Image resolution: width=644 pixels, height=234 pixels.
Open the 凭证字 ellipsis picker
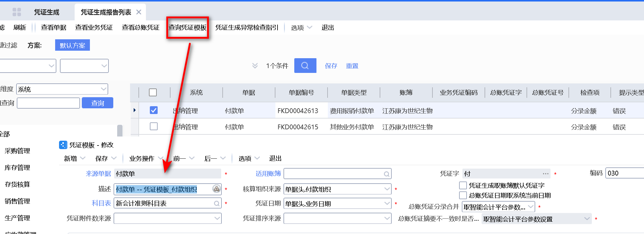pos(546,174)
